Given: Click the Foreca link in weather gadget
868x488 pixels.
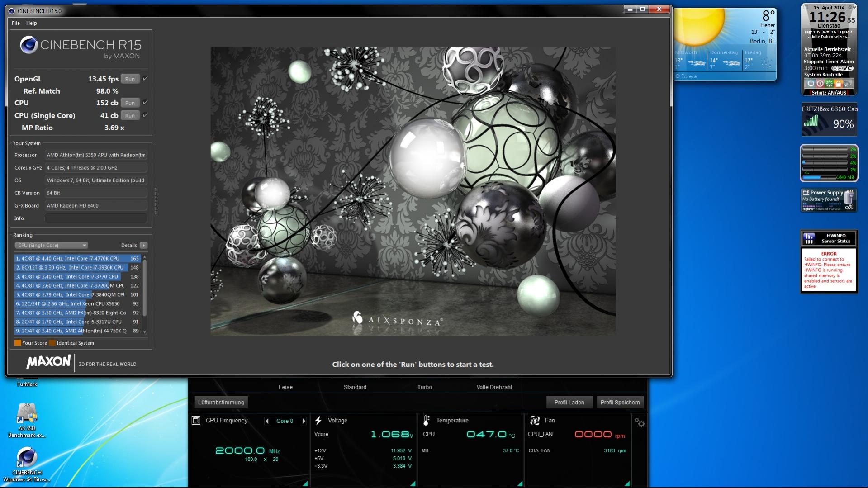Looking at the screenshot, I should (686, 76).
